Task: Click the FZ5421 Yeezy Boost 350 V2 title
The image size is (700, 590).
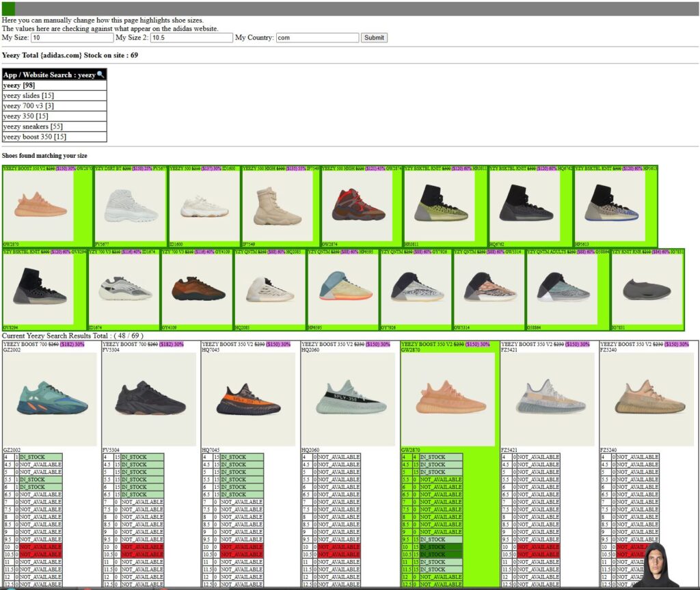Action: (546, 345)
